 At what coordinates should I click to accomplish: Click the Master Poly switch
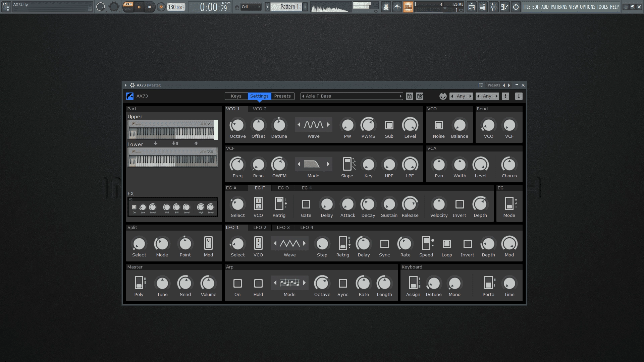(139, 283)
